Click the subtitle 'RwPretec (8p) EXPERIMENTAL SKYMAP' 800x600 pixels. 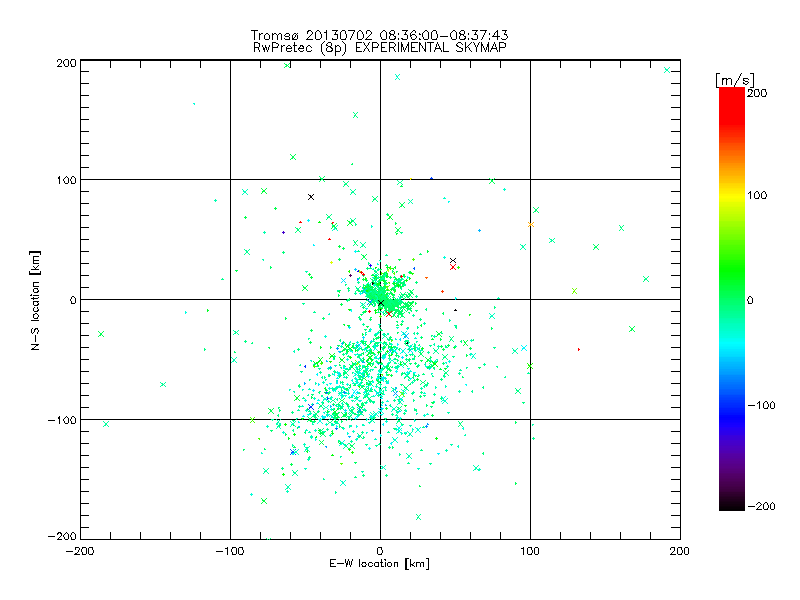tap(380, 48)
